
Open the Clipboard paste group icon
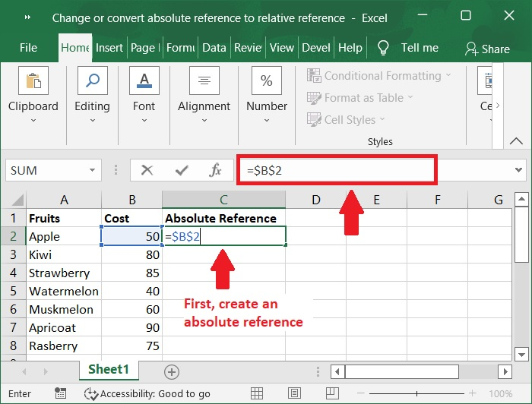(x=33, y=81)
